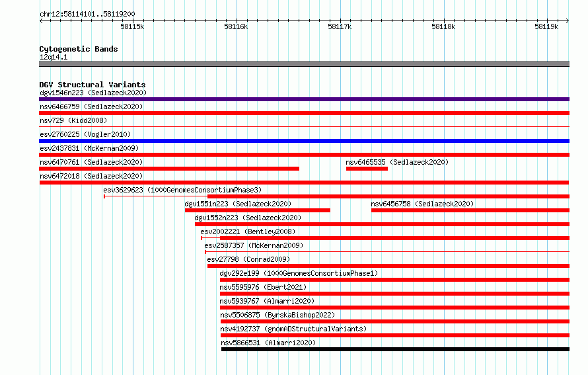
Task: Click the 58119k ruler label
Action: click(546, 26)
